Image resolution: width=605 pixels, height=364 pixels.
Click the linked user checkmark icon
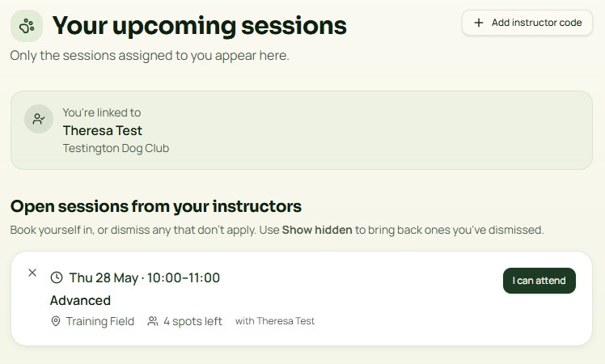point(39,119)
